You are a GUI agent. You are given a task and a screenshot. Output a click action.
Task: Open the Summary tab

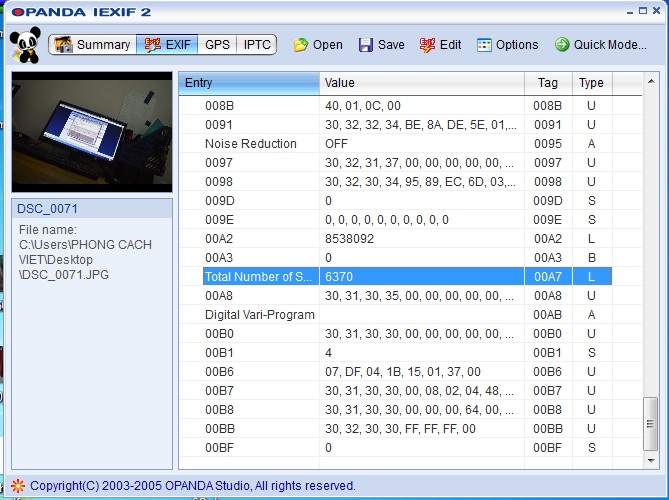tap(93, 45)
